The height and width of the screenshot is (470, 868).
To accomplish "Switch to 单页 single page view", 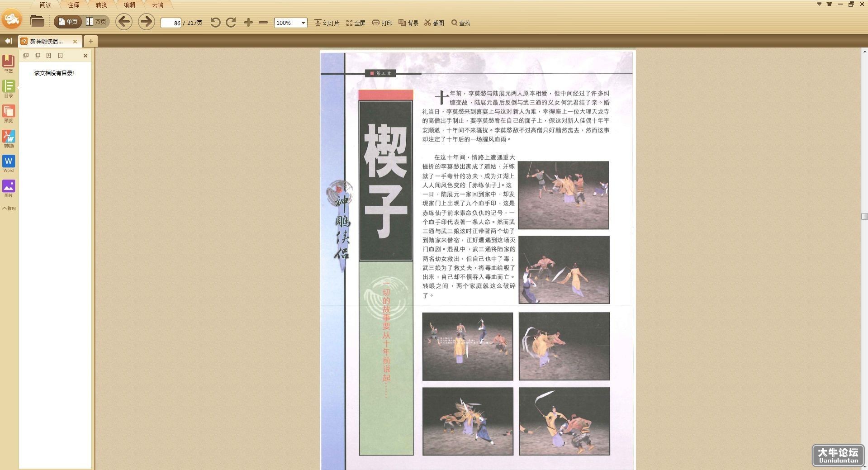I will click(x=68, y=22).
